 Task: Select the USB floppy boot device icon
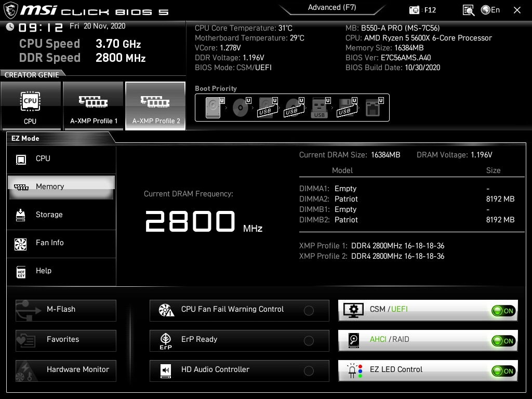[x=347, y=108]
